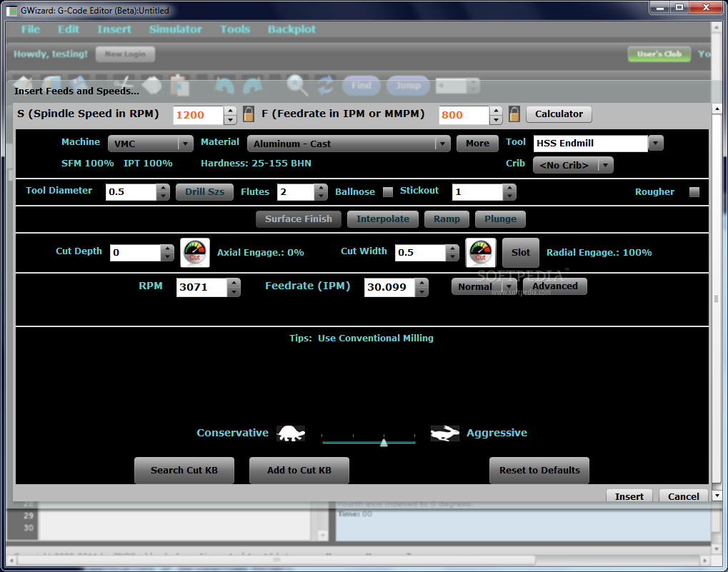Click the feedrate field showing 800

(464, 115)
